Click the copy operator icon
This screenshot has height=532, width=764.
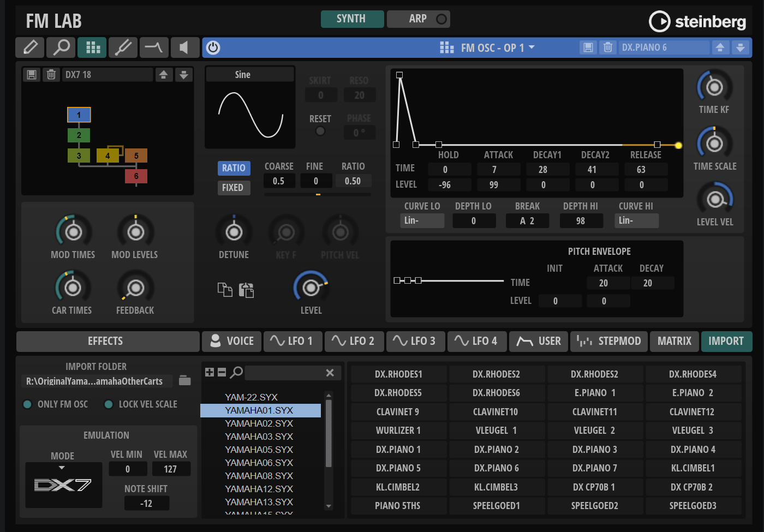225,290
